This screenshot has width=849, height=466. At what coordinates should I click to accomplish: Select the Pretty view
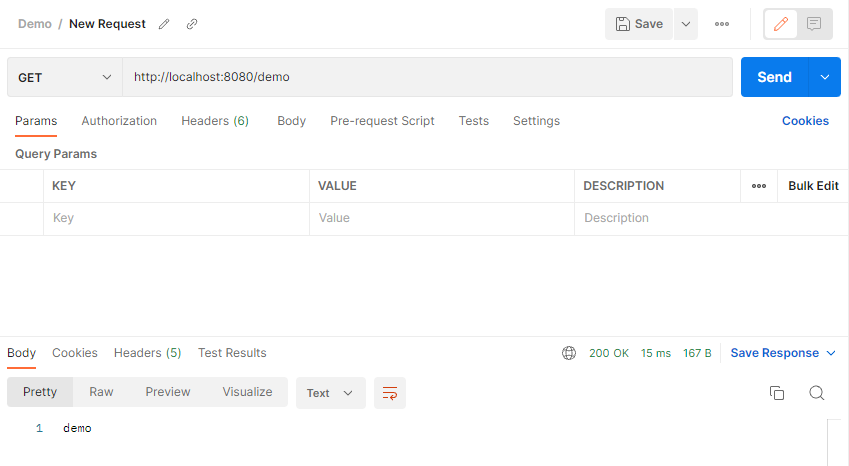click(x=40, y=392)
